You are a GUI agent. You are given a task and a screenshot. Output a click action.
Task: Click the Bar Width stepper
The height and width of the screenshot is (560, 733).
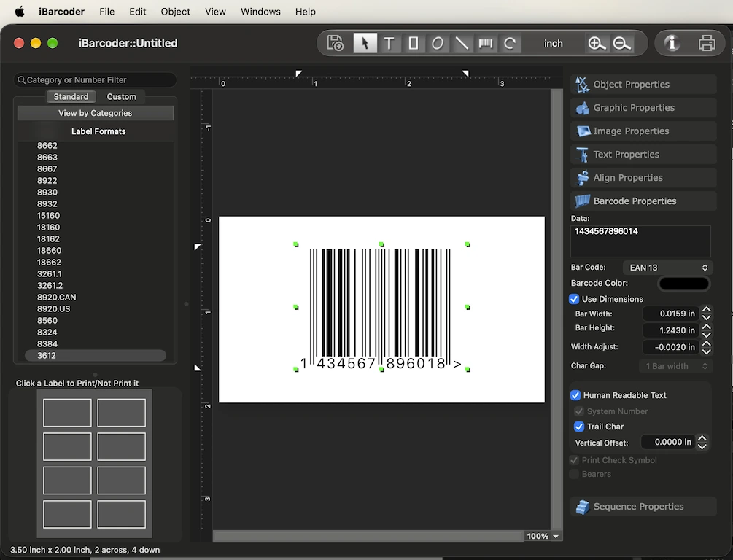pyautogui.click(x=707, y=314)
